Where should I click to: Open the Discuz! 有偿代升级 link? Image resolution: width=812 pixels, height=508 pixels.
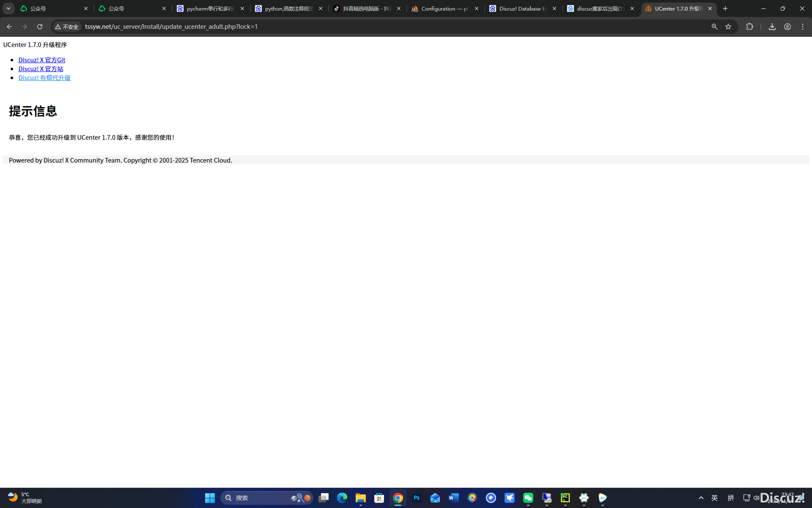click(x=44, y=78)
